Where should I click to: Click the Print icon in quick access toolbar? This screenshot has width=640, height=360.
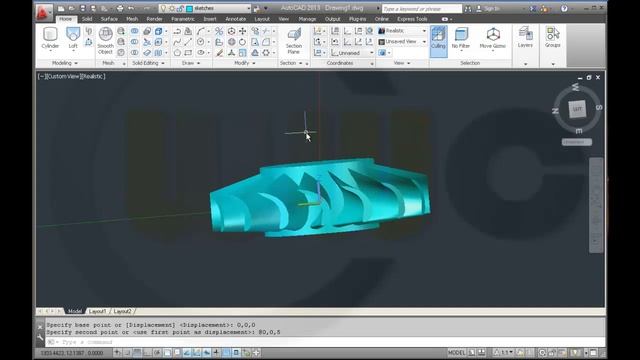(120, 9)
